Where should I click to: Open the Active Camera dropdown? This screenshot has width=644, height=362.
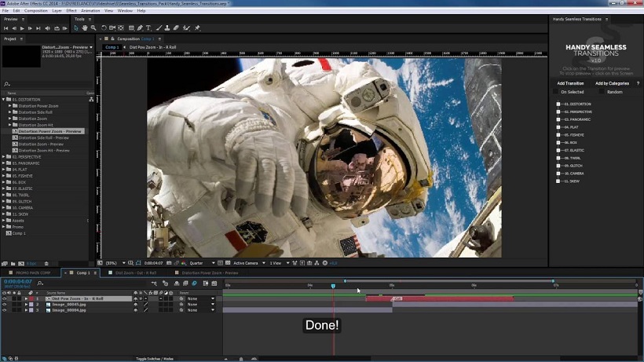[x=249, y=263]
